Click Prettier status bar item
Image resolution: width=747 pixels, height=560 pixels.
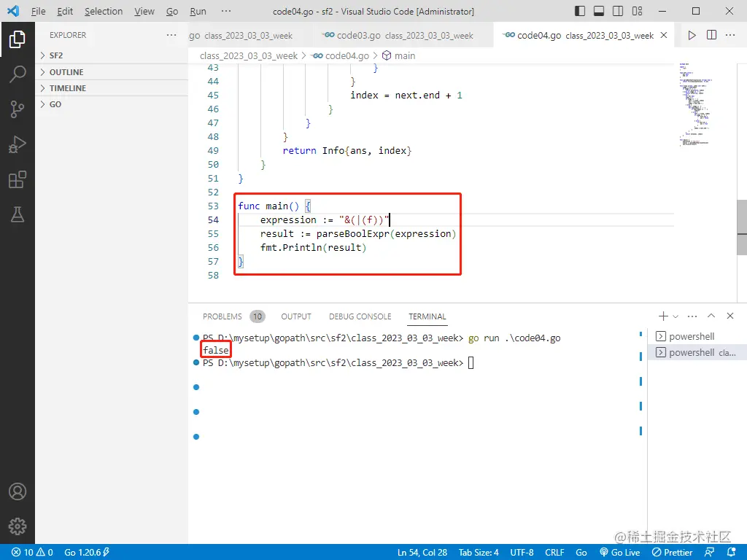coord(672,553)
